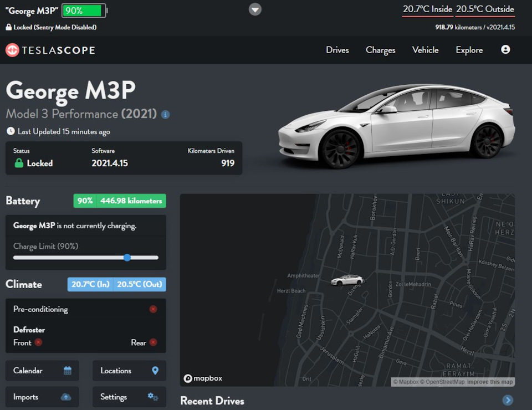Click the green lock icon under Status
Viewport: 532px width, 410px height.
[19, 163]
